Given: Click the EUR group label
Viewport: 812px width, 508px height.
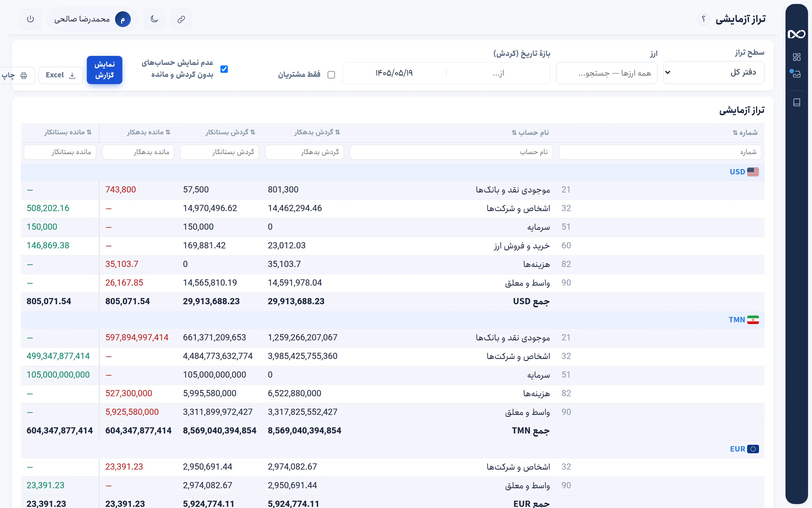Looking at the screenshot, I should pos(737,449).
